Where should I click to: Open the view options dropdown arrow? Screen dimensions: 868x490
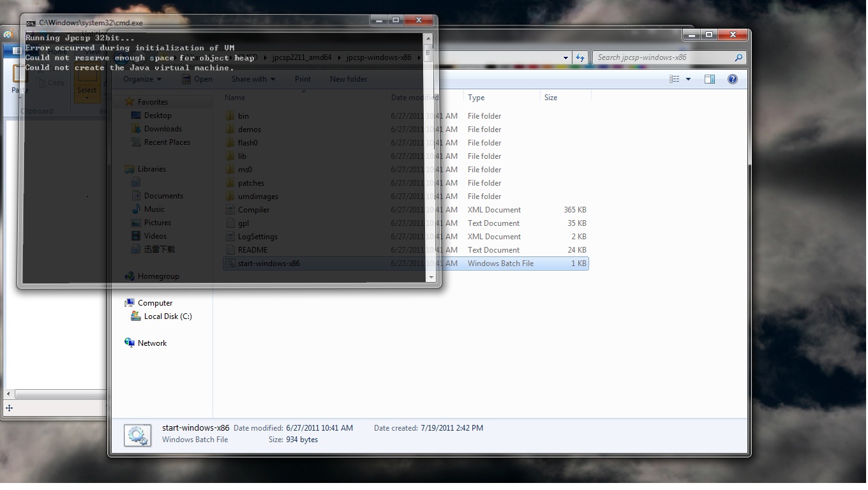688,79
